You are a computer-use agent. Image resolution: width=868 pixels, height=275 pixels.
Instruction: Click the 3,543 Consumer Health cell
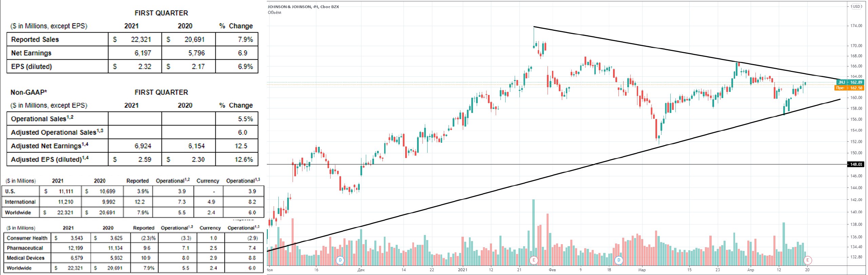[77, 238]
